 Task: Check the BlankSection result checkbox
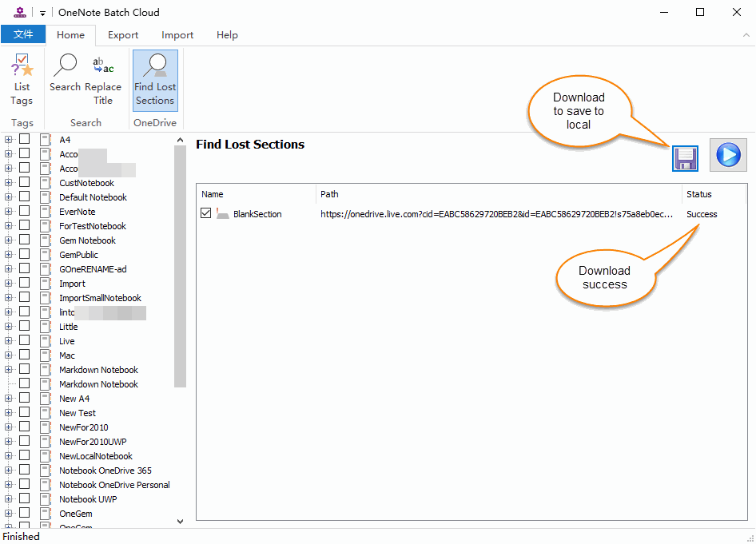tap(205, 212)
